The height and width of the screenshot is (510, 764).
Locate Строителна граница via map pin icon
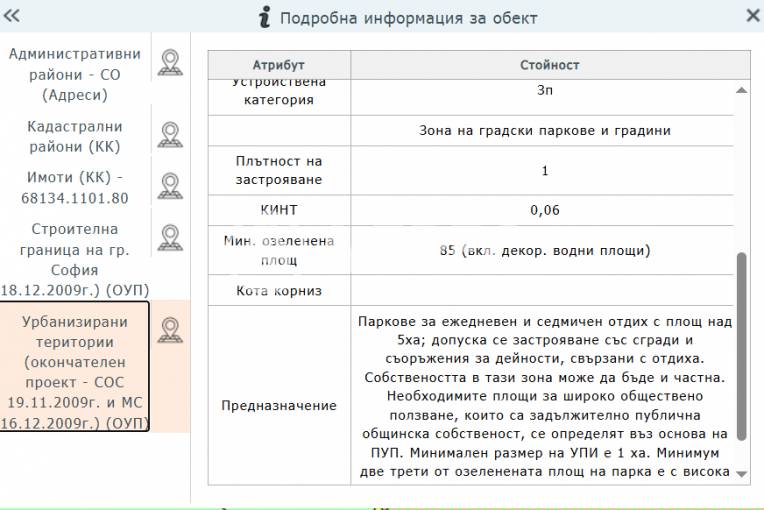point(170,238)
